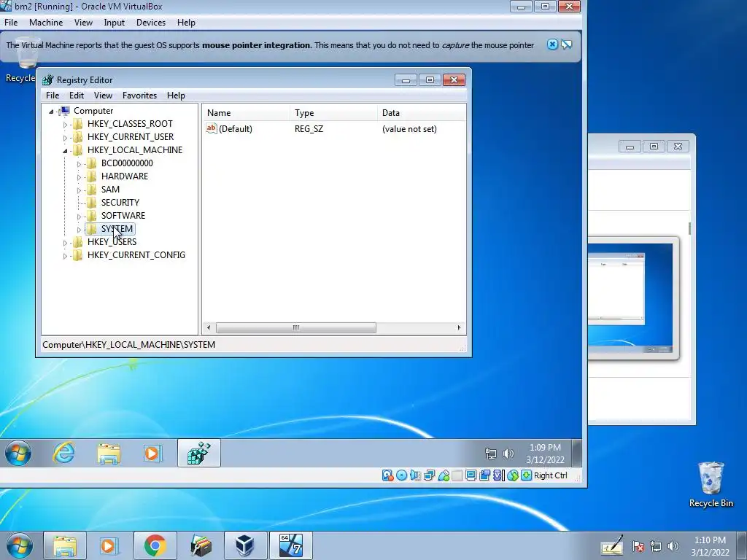747x560 pixels.
Task: Click the guest volume speaker icon
Action: [508, 454]
